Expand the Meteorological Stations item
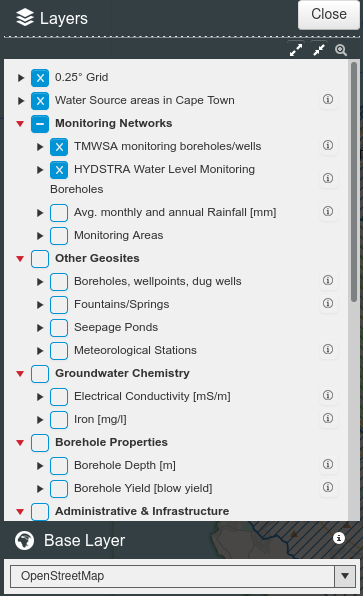This screenshot has height=596, width=363. pos(40,351)
